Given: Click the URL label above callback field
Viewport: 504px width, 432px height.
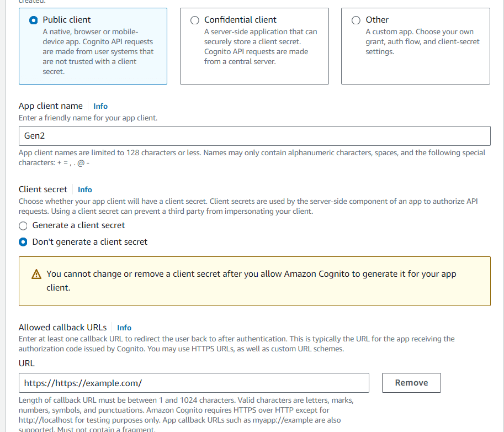Looking at the screenshot, I should [x=26, y=363].
